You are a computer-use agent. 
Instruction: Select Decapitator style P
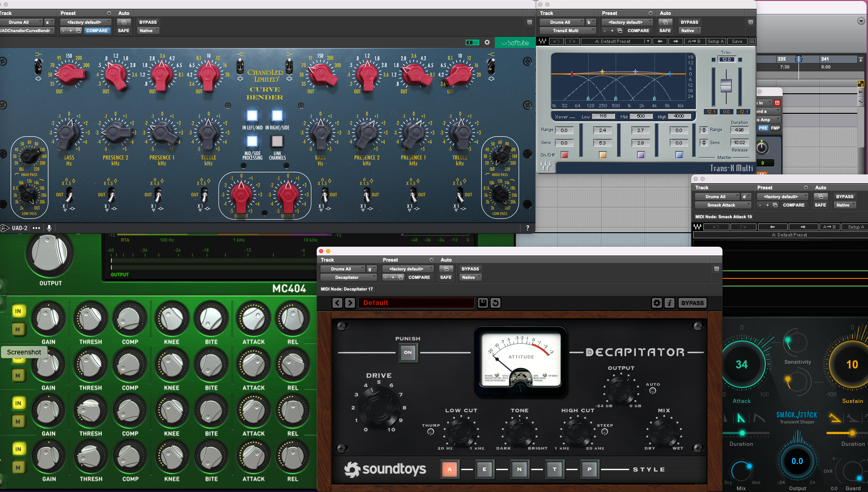point(590,469)
